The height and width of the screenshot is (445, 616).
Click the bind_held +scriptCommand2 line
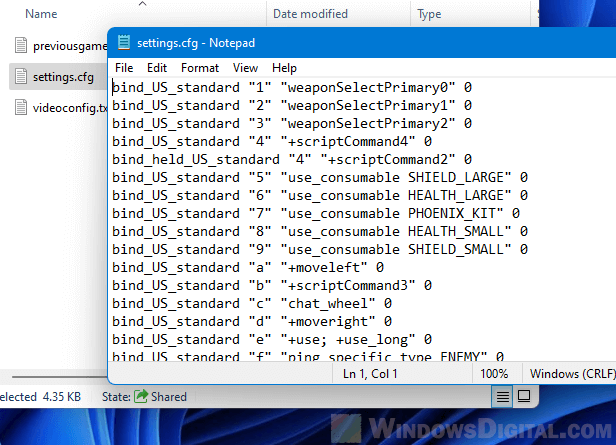(292, 159)
